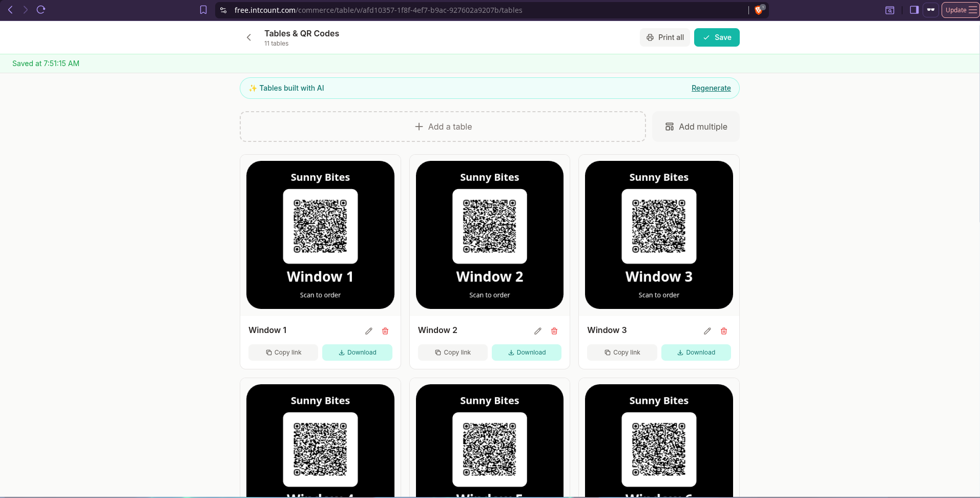Edit the Window 2 table name
The width and height of the screenshot is (980, 498).
[538, 331]
